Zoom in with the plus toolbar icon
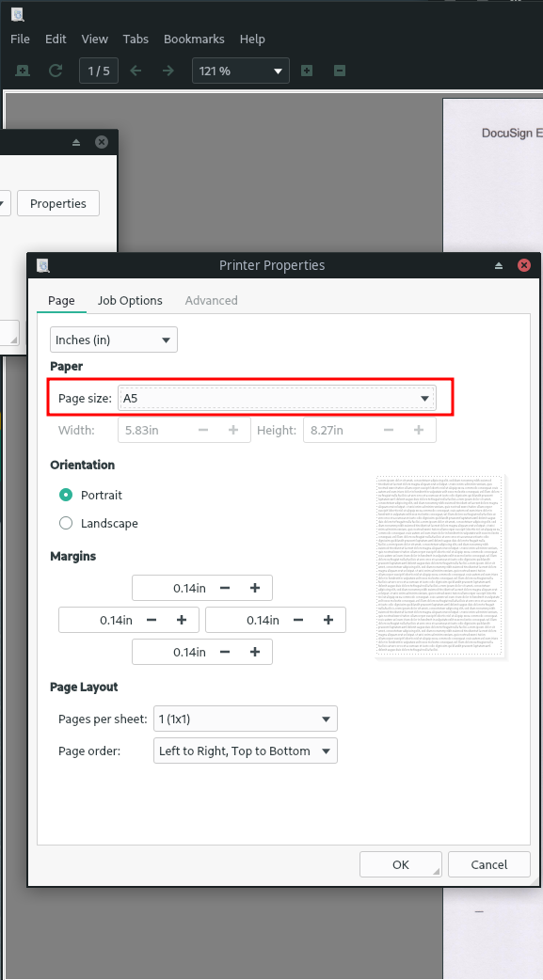The image size is (543, 980). click(307, 71)
